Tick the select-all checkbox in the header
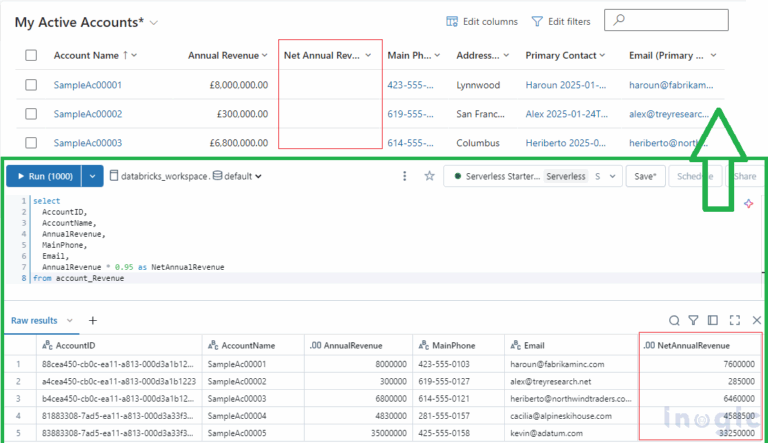Image resolution: width=768 pixels, height=443 pixels. 31,55
